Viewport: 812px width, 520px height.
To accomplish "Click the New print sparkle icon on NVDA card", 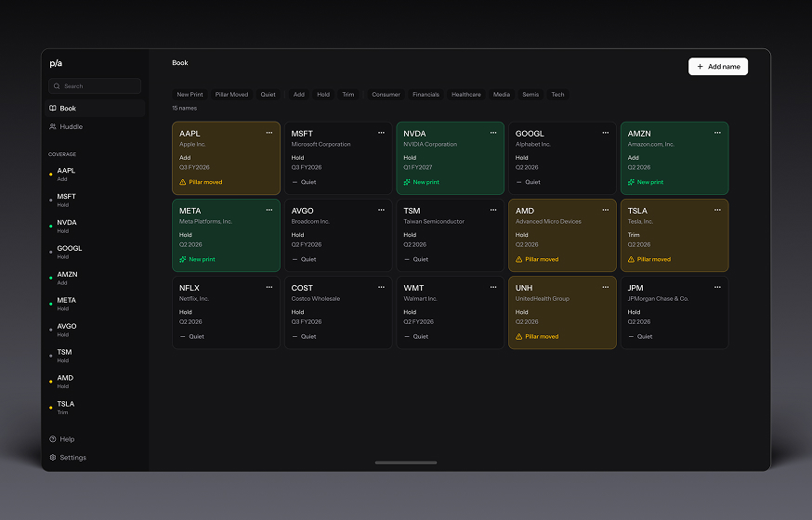I will coord(407,182).
